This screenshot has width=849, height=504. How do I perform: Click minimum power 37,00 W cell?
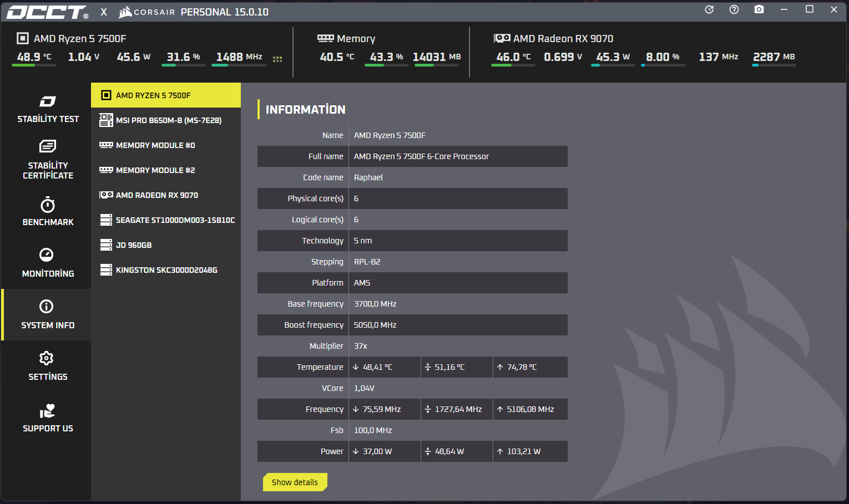pyautogui.click(x=385, y=451)
